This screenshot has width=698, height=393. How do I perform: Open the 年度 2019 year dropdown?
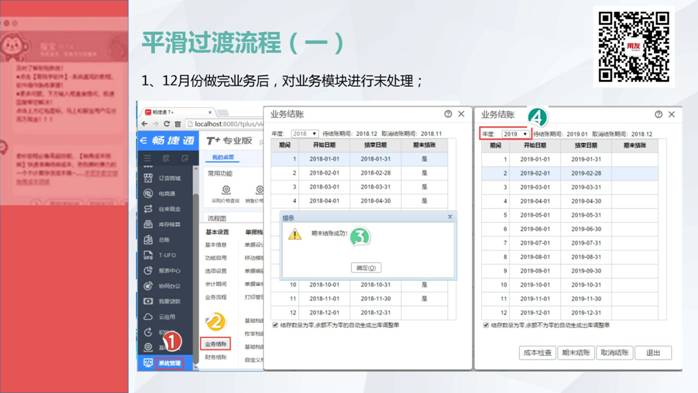coord(515,134)
